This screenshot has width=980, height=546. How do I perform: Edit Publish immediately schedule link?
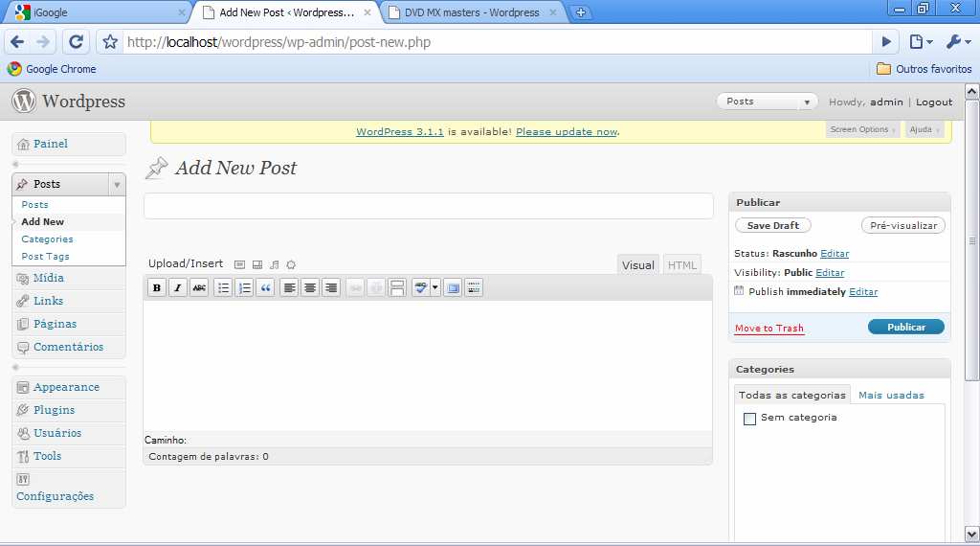coord(863,291)
